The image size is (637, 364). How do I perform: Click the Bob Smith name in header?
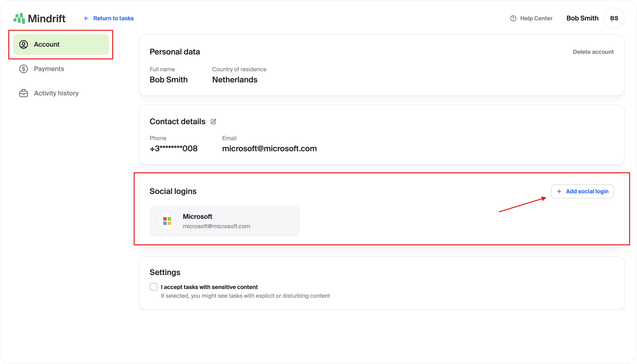click(582, 18)
